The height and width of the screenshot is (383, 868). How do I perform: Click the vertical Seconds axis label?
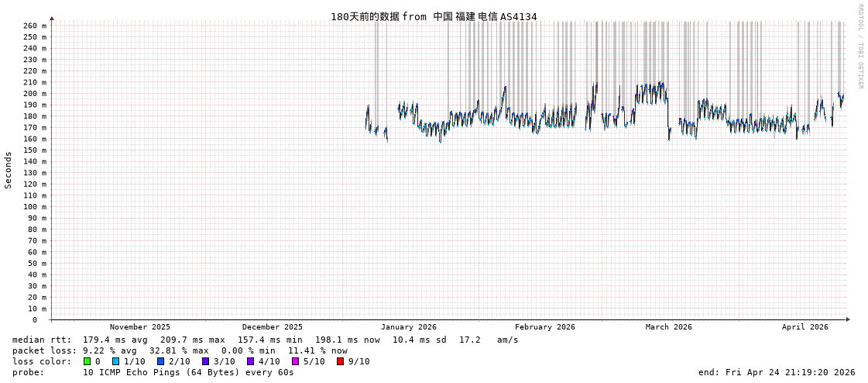tap(9, 170)
